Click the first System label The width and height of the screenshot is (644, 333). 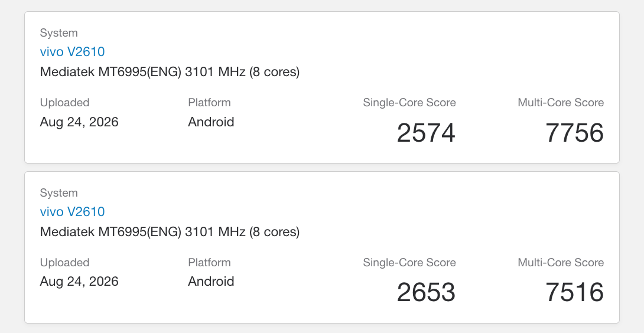[58, 33]
